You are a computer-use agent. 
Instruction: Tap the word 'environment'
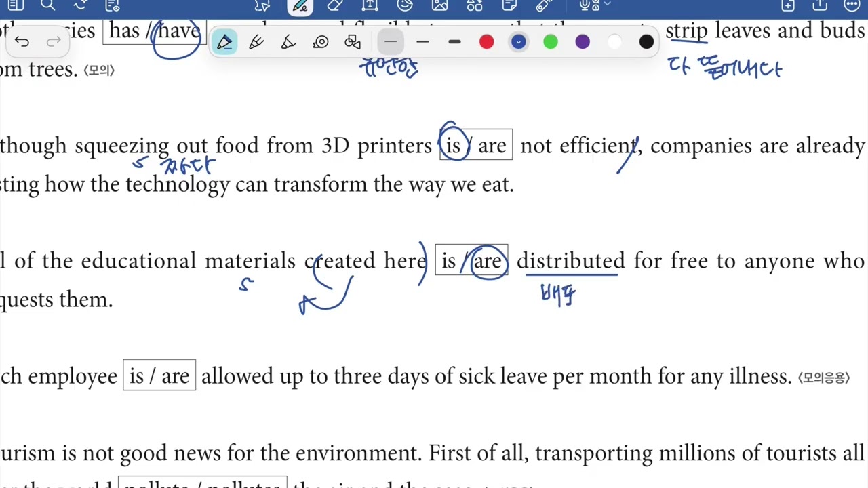click(x=359, y=453)
